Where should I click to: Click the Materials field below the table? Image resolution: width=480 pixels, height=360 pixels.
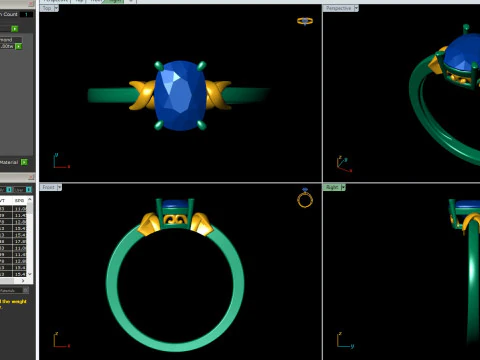coord(10,290)
